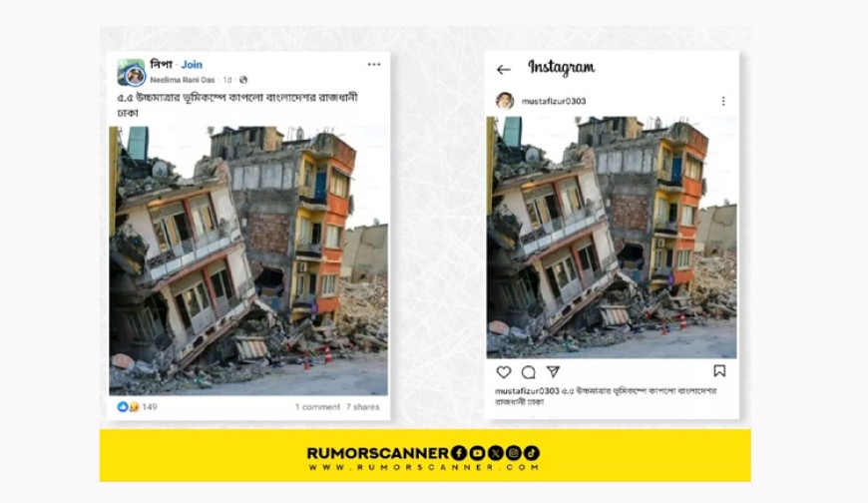
Task: Open Rumor Scanner TikTok icon
Action: [532, 453]
